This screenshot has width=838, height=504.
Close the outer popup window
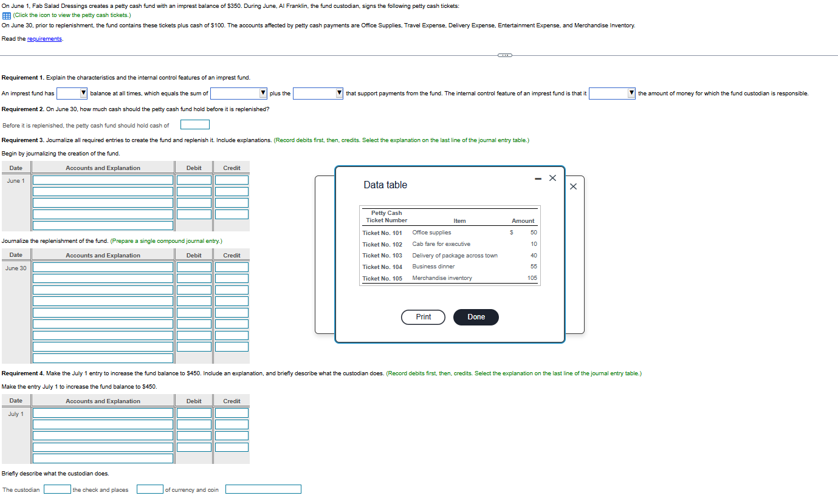[573, 186]
